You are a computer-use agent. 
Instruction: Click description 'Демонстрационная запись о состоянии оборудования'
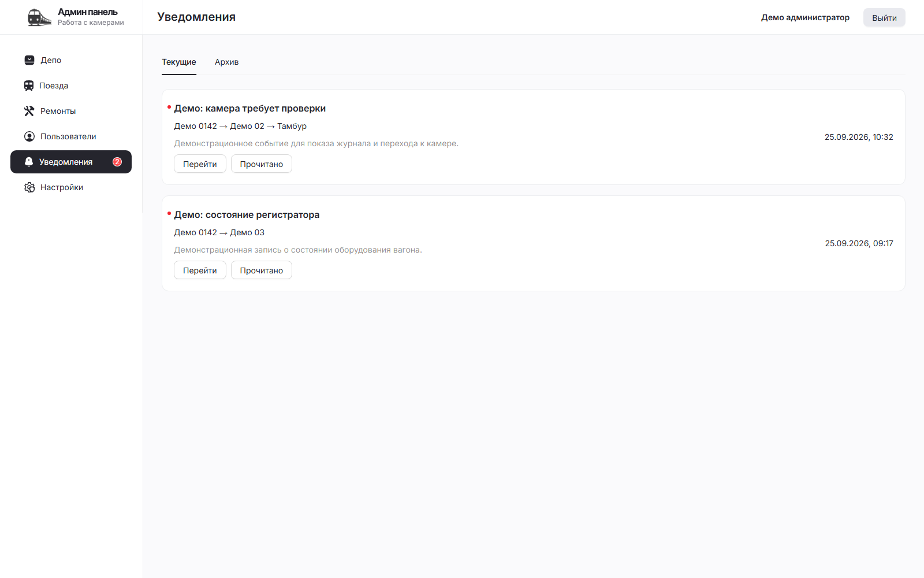298,250
